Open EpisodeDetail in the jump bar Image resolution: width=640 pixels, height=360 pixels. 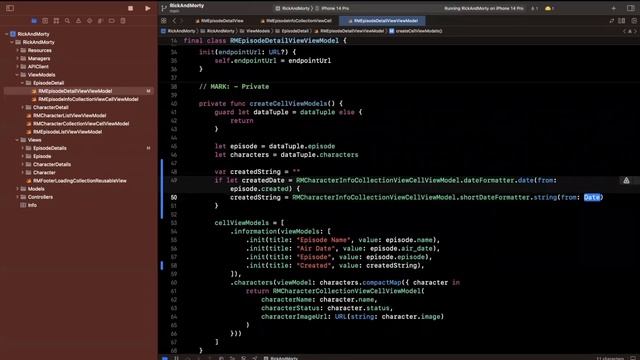(292, 31)
